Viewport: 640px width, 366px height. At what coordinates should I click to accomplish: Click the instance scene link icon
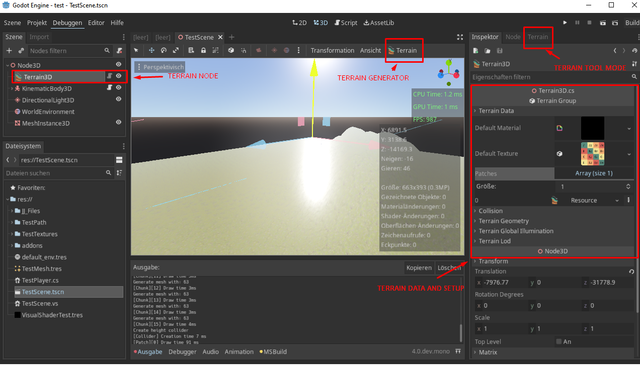(x=21, y=51)
